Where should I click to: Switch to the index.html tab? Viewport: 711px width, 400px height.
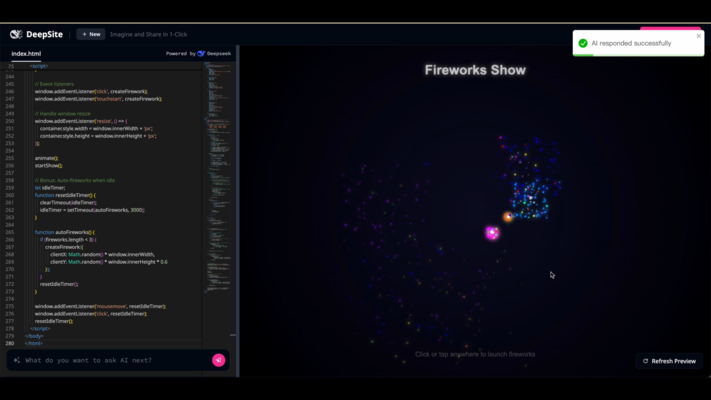coord(26,54)
